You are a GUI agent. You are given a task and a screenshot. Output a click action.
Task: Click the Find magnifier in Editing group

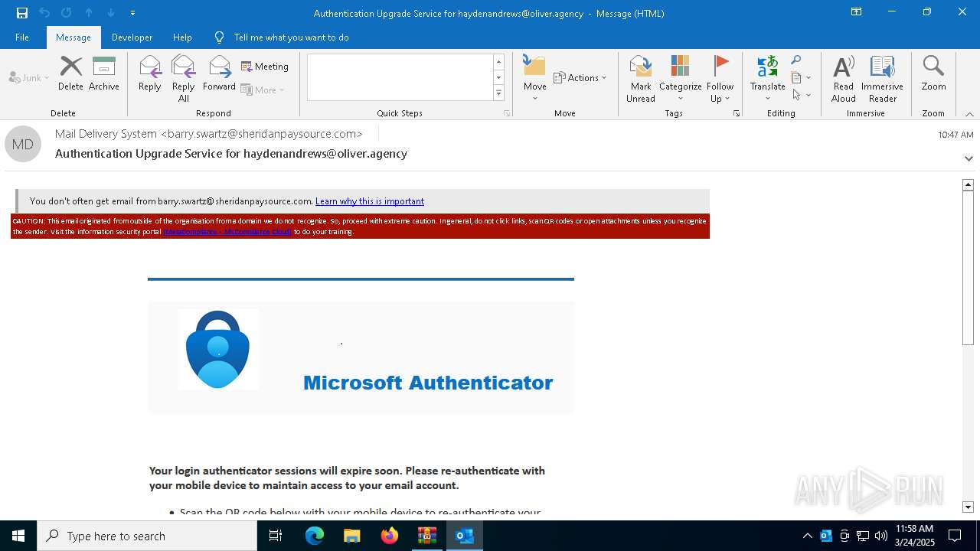point(796,60)
